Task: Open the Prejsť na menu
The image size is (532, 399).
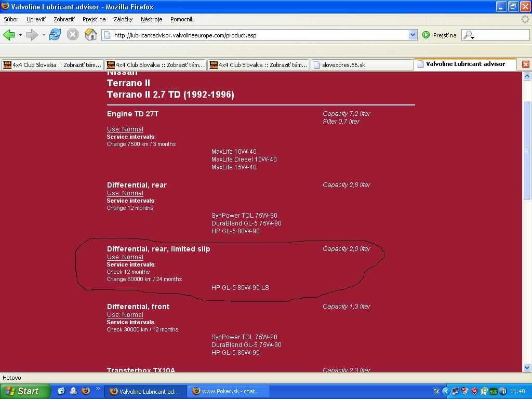Action: tap(94, 19)
